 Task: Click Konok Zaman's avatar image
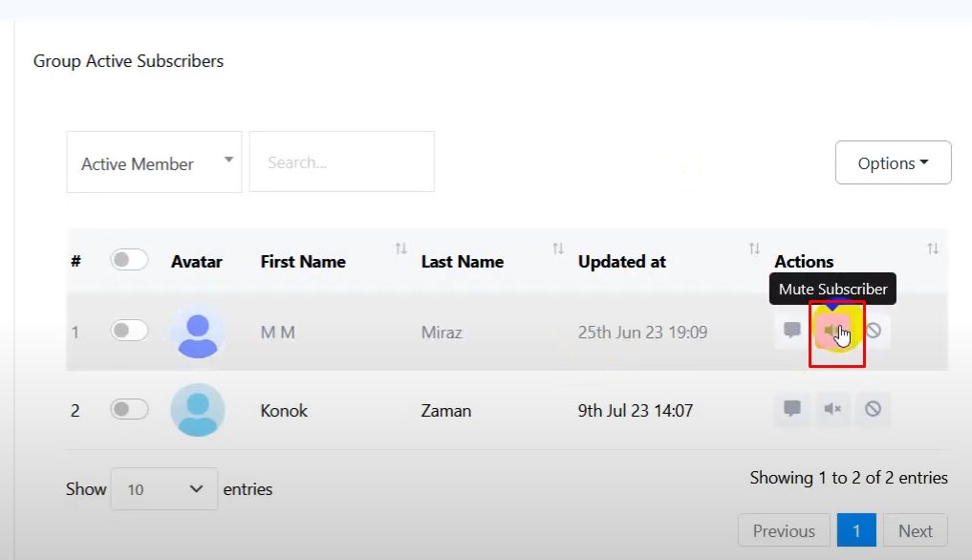pos(198,411)
